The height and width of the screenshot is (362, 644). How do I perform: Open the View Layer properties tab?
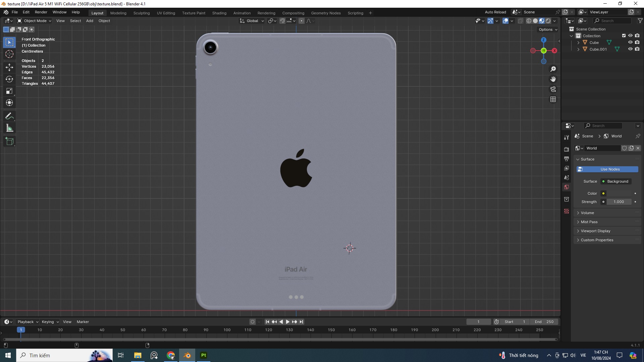[x=567, y=168]
